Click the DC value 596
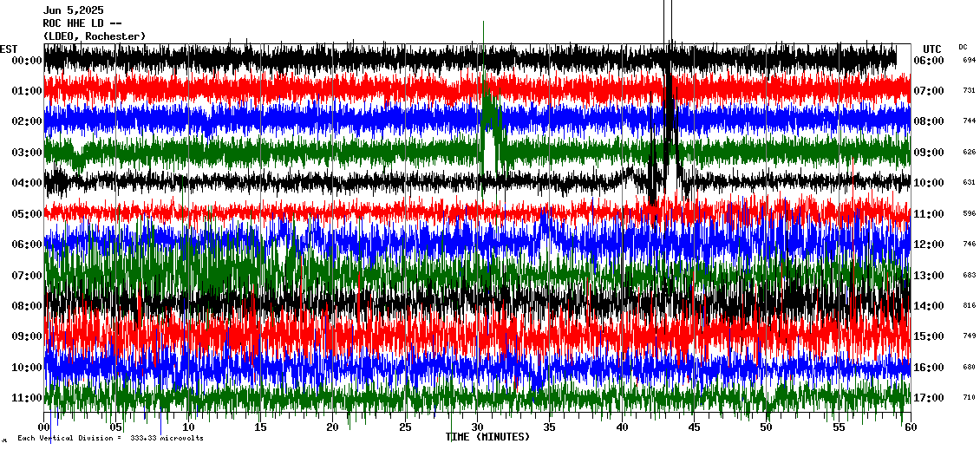 click(969, 214)
